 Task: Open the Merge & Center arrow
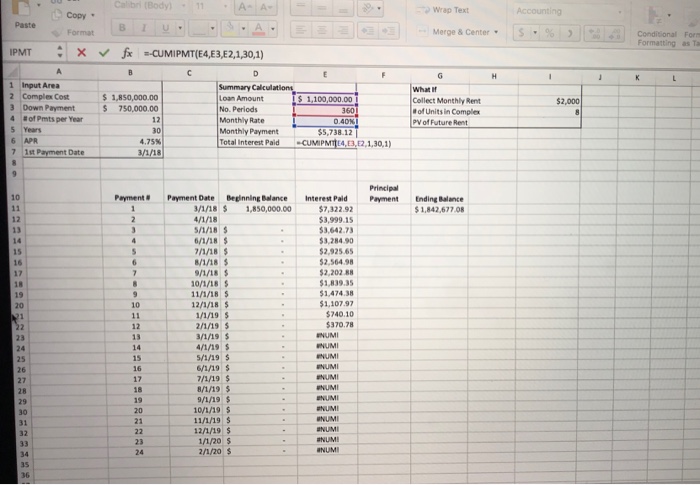pyautogui.click(x=496, y=32)
